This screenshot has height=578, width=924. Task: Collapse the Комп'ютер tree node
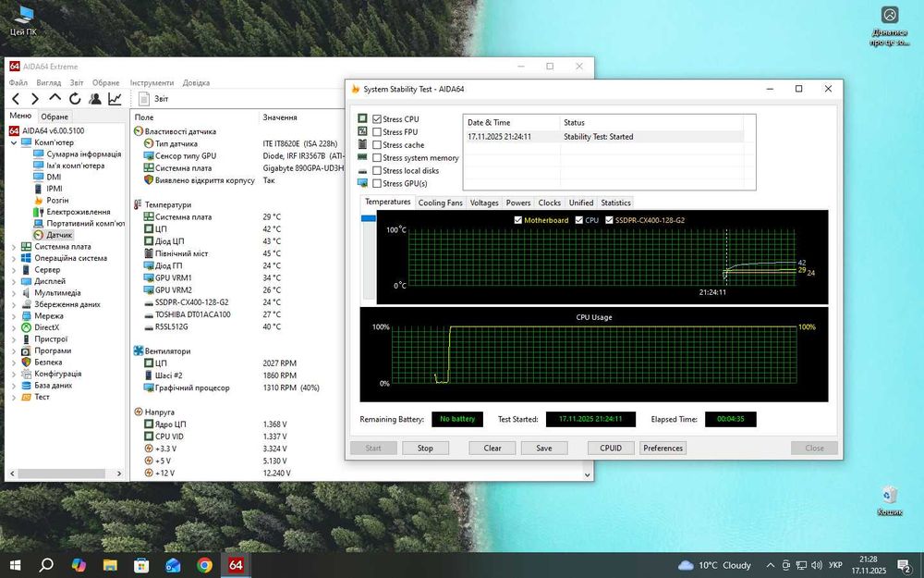(14, 142)
